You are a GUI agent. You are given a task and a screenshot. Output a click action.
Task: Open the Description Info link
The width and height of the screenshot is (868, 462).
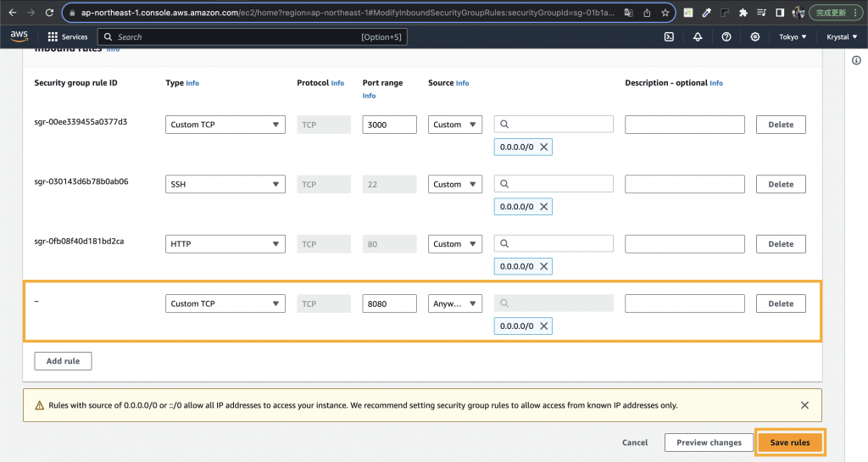tap(716, 83)
